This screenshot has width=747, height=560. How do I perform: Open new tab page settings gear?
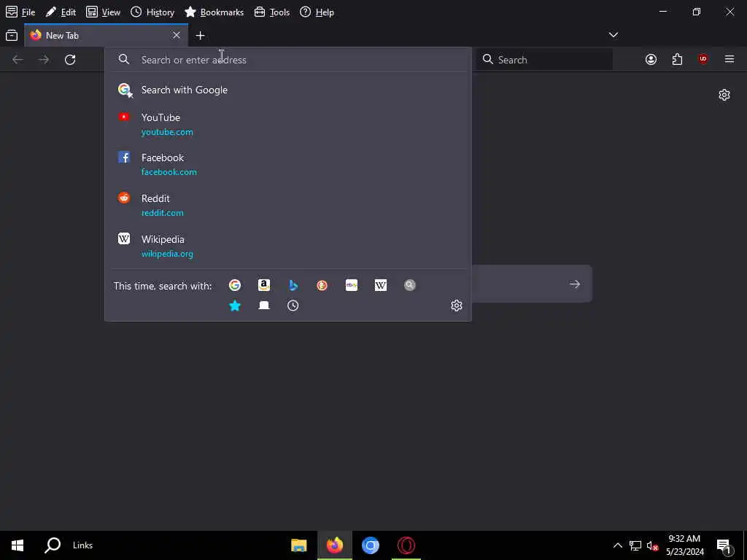point(724,95)
